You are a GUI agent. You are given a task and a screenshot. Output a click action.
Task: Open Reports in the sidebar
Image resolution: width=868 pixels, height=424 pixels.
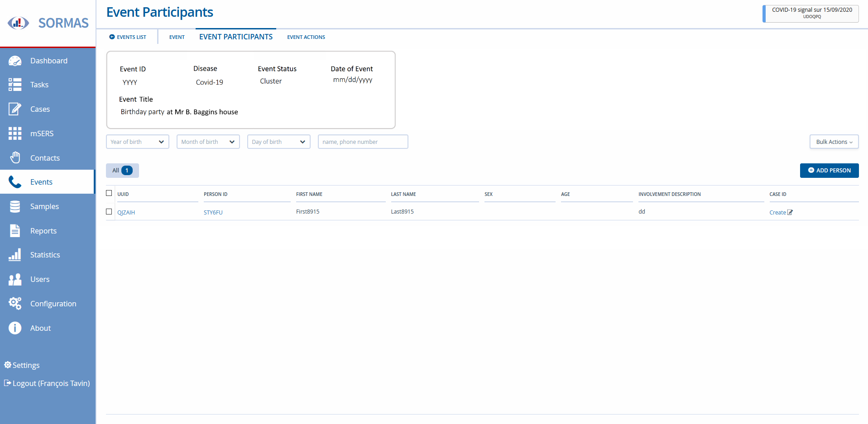click(48, 231)
